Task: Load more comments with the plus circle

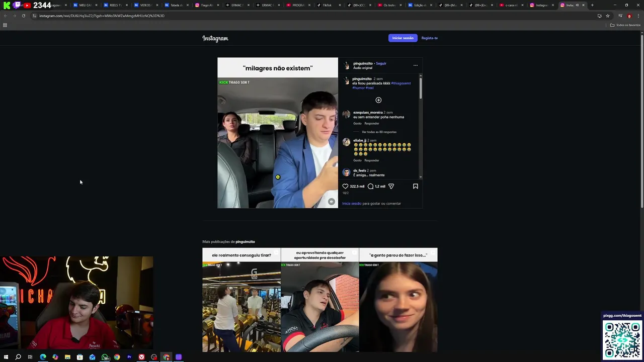Action: 378,100
